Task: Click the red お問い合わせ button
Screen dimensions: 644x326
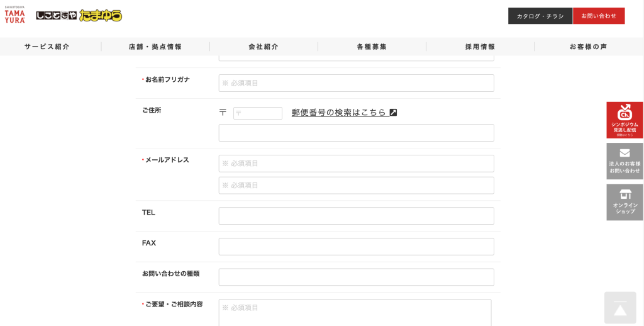Action: point(599,16)
